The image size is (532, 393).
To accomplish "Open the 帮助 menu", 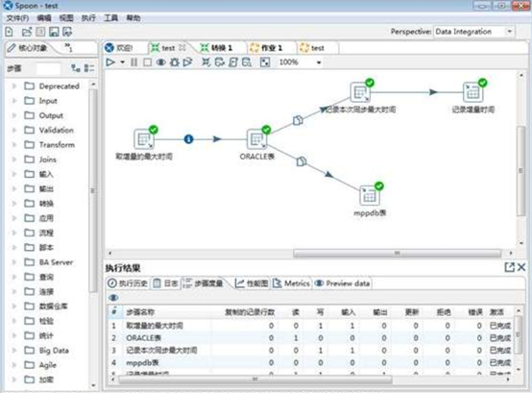I will pyautogui.click(x=133, y=18).
